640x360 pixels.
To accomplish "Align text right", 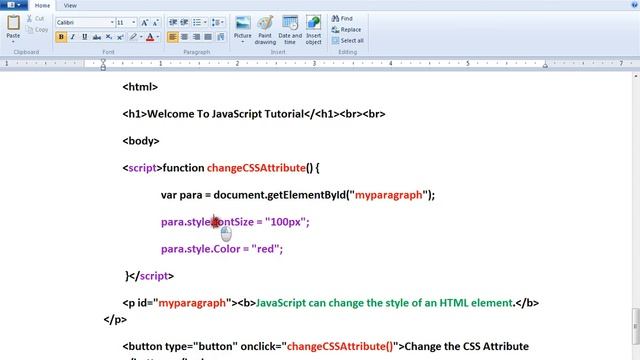I will [196, 37].
